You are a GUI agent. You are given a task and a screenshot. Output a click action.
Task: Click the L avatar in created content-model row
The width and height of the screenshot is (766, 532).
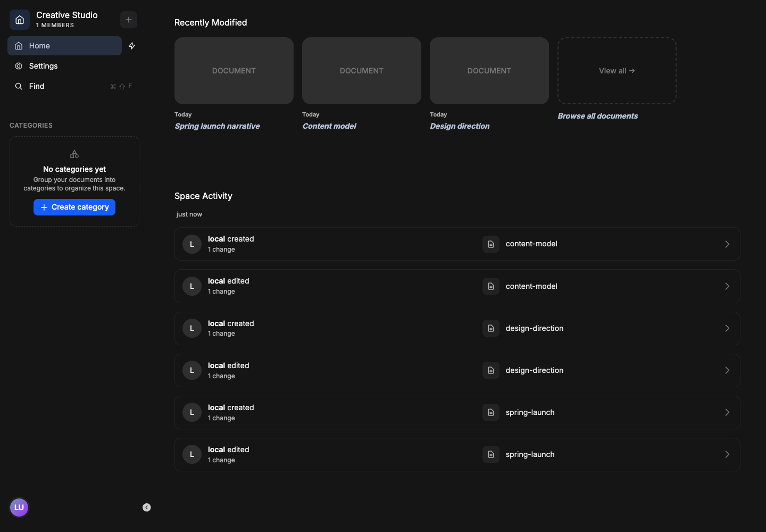tap(192, 244)
